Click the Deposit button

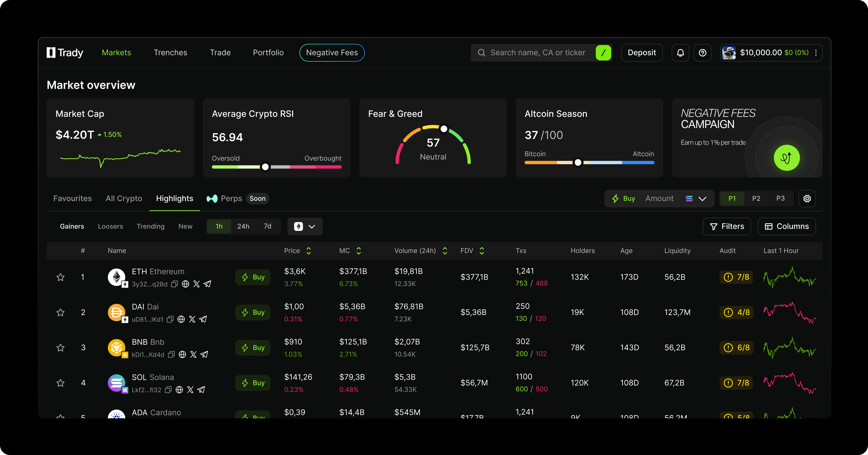coord(642,53)
